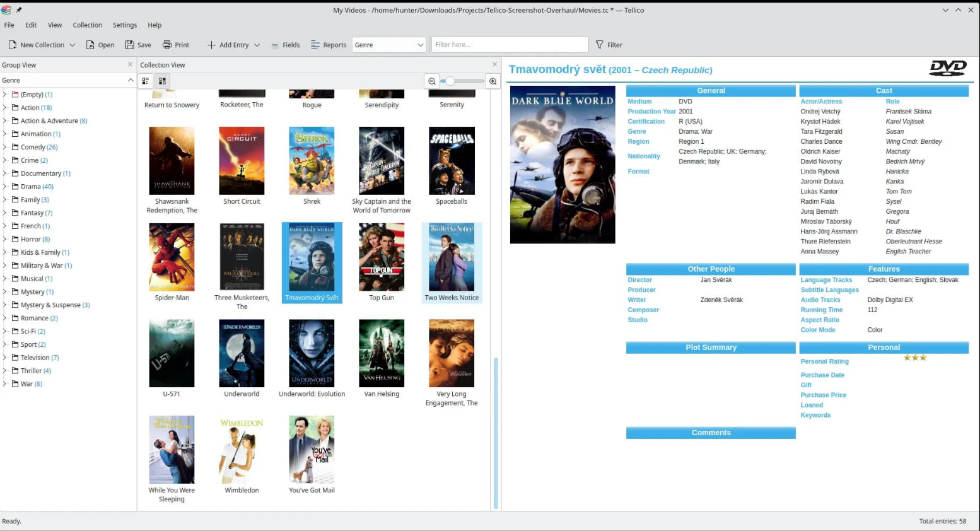
Task: Expand the Drama (40) group
Action: tap(5, 187)
